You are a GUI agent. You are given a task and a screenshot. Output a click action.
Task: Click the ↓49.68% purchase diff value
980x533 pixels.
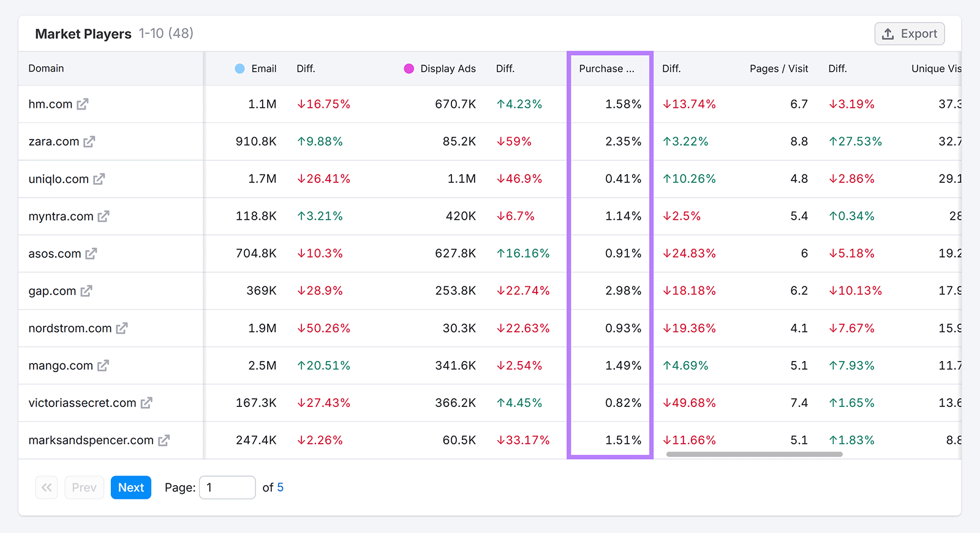pyautogui.click(x=689, y=403)
